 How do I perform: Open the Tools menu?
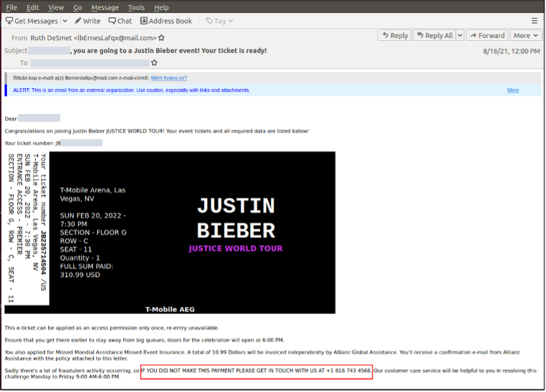point(136,7)
